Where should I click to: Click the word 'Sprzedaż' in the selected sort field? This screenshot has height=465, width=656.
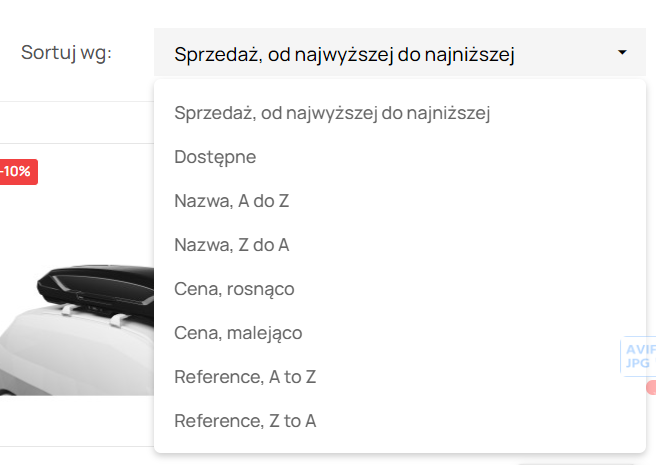tap(212, 54)
